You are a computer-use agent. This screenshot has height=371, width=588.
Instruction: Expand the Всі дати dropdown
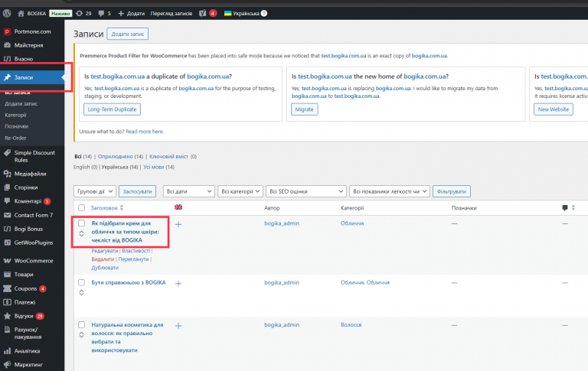[188, 191]
